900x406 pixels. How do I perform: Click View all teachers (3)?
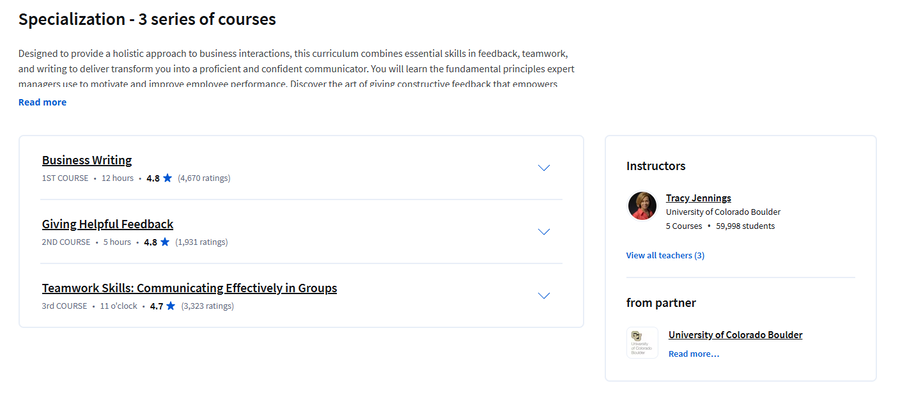pos(665,256)
